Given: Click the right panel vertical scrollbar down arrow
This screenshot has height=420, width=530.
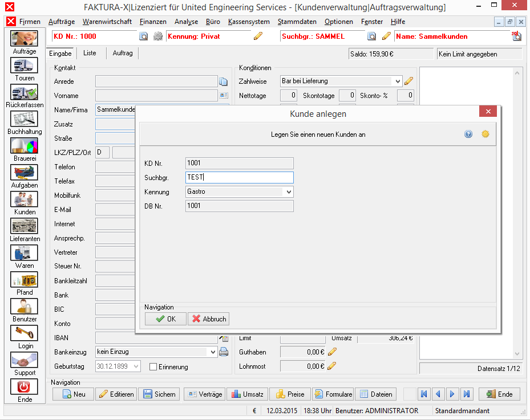Looking at the screenshot, I should point(517,353).
